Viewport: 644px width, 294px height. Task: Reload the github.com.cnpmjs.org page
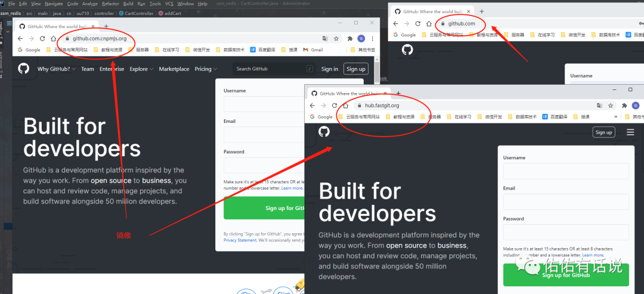(42, 39)
